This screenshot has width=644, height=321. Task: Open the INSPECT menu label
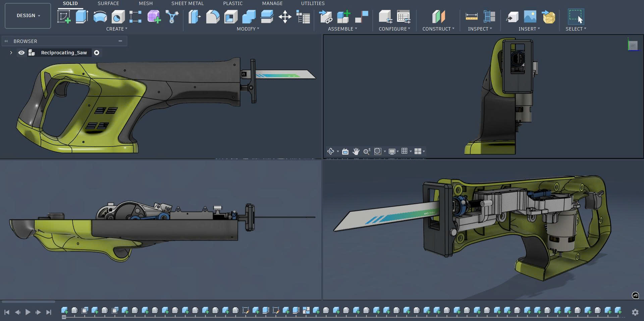[x=480, y=29]
